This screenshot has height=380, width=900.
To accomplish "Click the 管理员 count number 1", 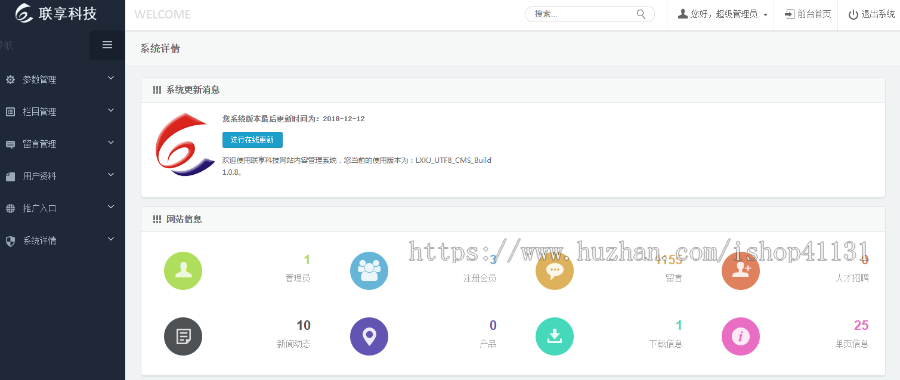I will 307,260.
